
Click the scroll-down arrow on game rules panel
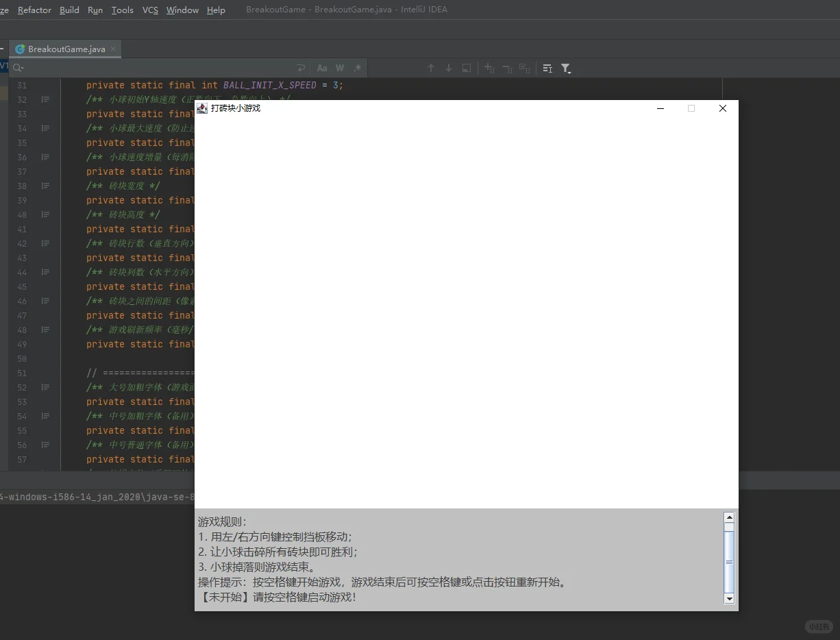point(729,598)
